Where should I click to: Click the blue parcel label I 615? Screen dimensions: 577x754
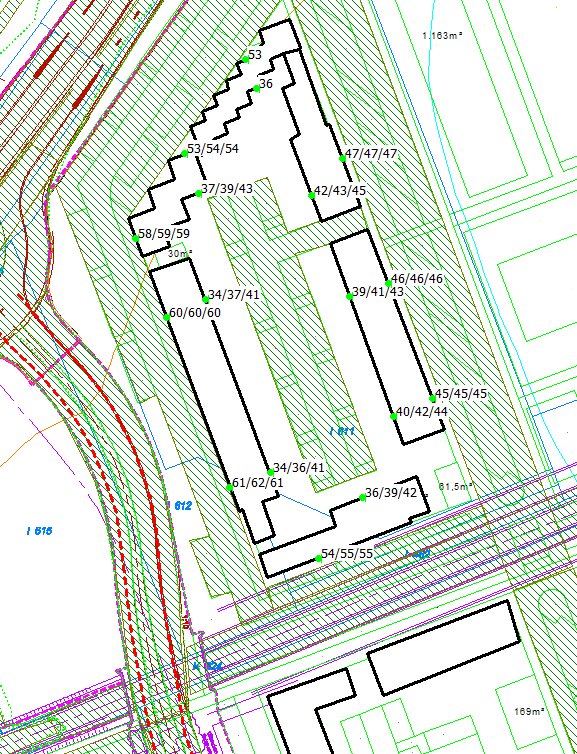[x=39, y=531]
